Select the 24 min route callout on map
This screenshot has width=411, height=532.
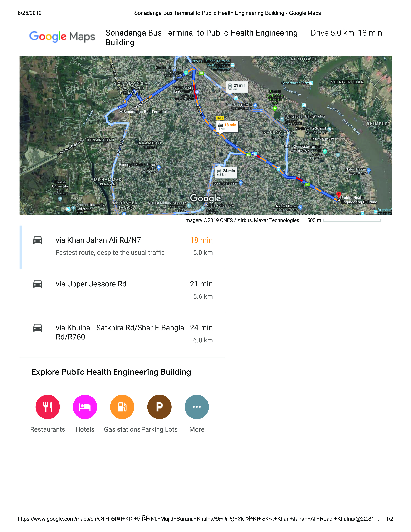(226, 172)
